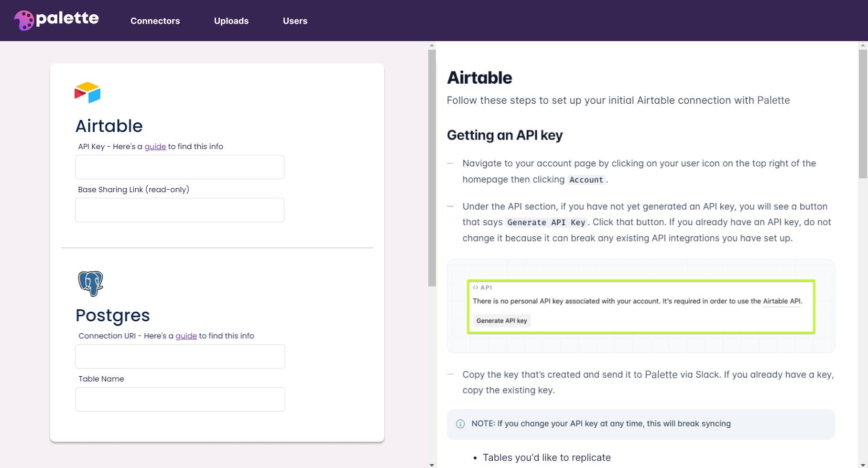Click the left panel scroll-down arrow
Viewport: 868px width, 468px height.
point(432,465)
